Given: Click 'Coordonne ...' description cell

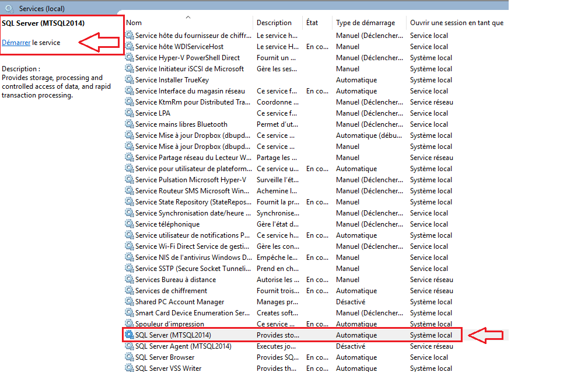Looking at the screenshot, I should [x=278, y=102].
